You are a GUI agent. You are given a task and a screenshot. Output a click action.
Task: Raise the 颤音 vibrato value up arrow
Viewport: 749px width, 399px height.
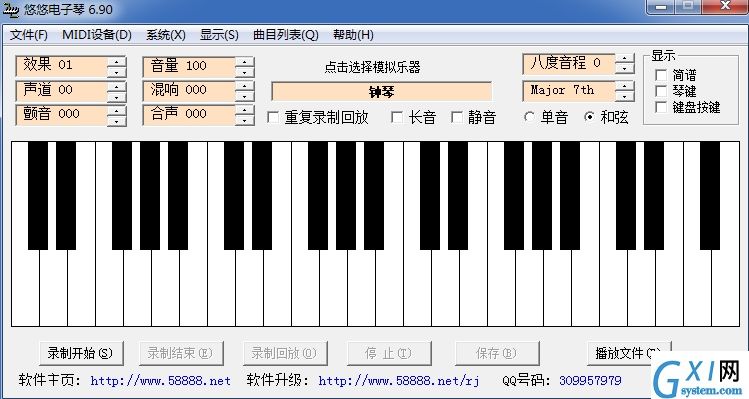117,110
